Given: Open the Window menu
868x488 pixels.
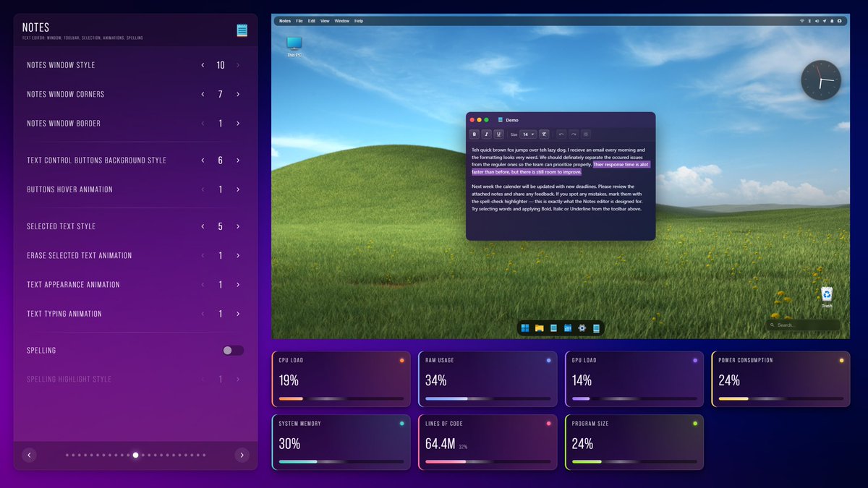Looking at the screenshot, I should coord(341,21).
